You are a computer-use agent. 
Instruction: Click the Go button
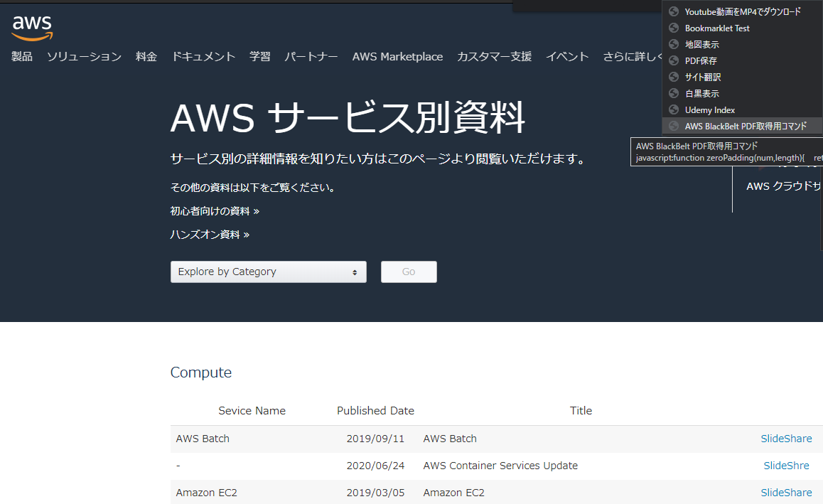[x=409, y=272]
